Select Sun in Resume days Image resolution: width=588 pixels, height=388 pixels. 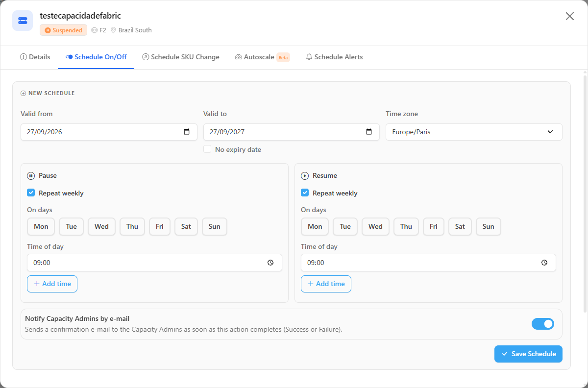[x=489, y=226]
